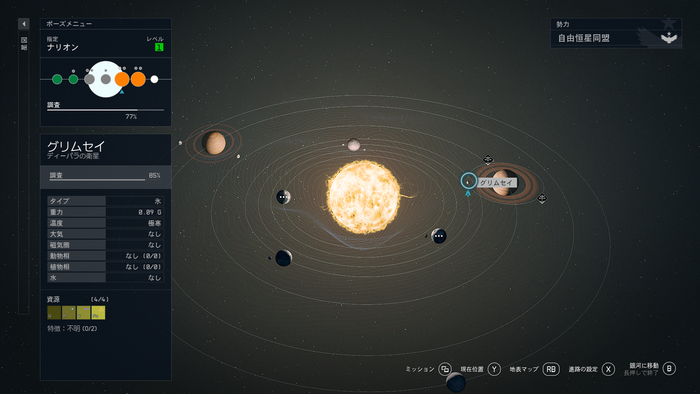Click the RB button for 地表マップ
This screenshot has height=394, width=700.
[551, 369]
